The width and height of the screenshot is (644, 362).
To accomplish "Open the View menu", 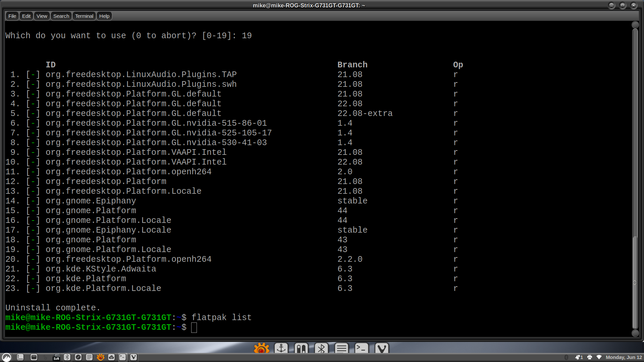I will point(42,16).
